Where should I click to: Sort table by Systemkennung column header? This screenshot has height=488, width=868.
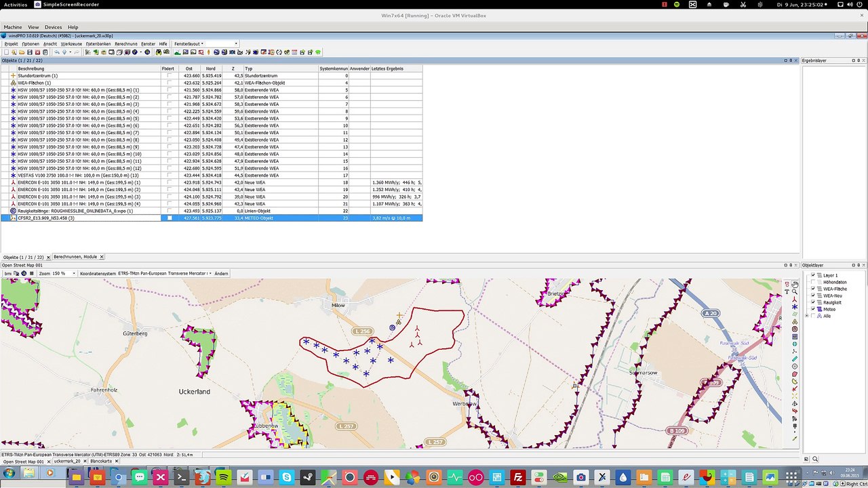[x=334, y=68]
